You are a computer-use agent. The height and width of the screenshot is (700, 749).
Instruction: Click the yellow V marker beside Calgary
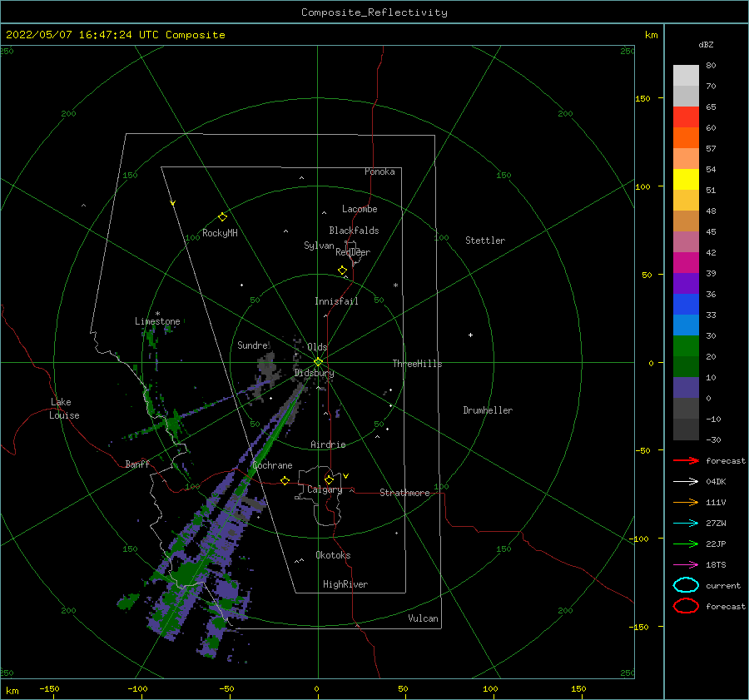coord(346,476)
